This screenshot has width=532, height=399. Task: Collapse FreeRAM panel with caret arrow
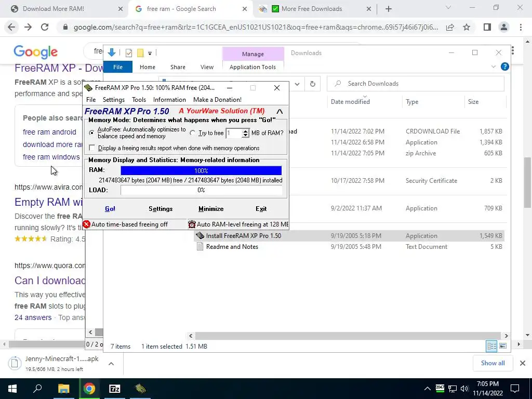pyautogui.click(x=280, y=111)
